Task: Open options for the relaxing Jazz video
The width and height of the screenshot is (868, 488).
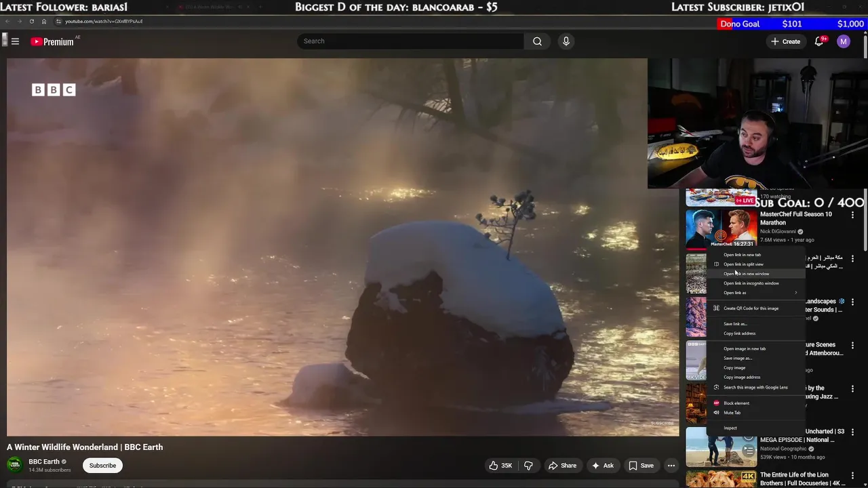Action: coord(852,388)
